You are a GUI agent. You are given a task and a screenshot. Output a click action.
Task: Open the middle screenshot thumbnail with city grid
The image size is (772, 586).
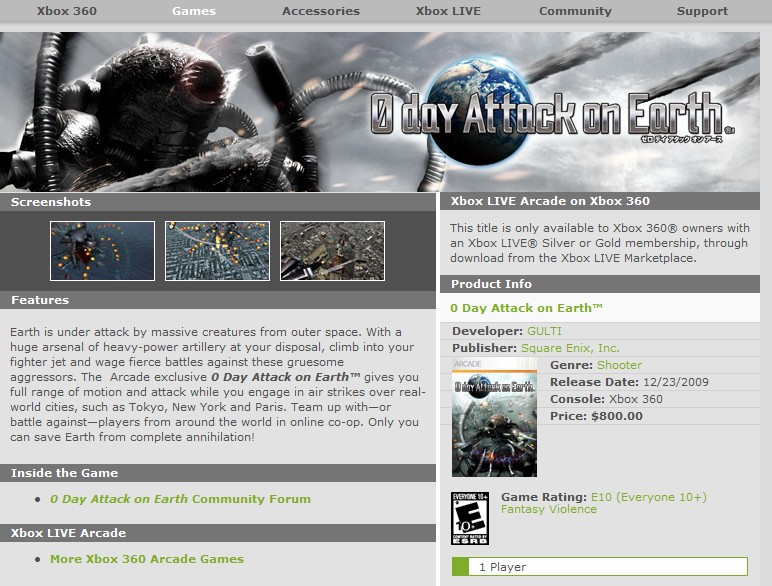click(218, 251)
